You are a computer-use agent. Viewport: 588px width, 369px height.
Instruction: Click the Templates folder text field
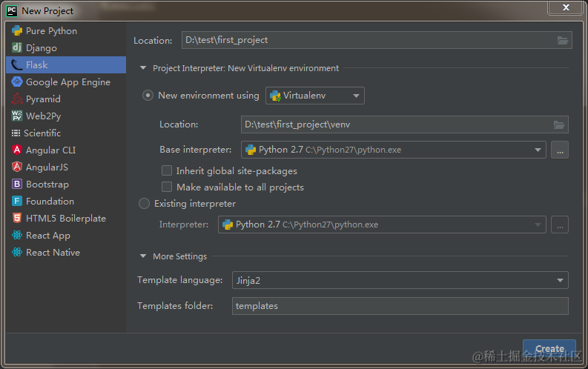(400, 306)
